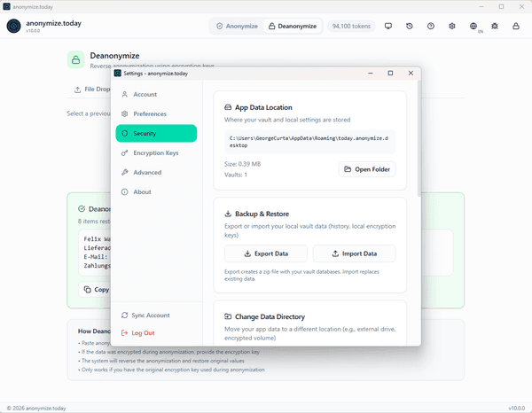
Task: Click the bug report icon
Action: [x=496, y=27]
